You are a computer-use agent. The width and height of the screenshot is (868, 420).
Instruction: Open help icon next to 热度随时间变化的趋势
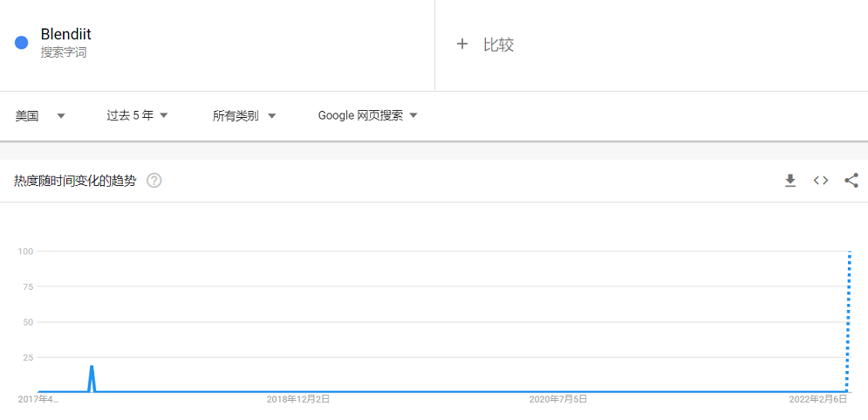tap(154, 181)
